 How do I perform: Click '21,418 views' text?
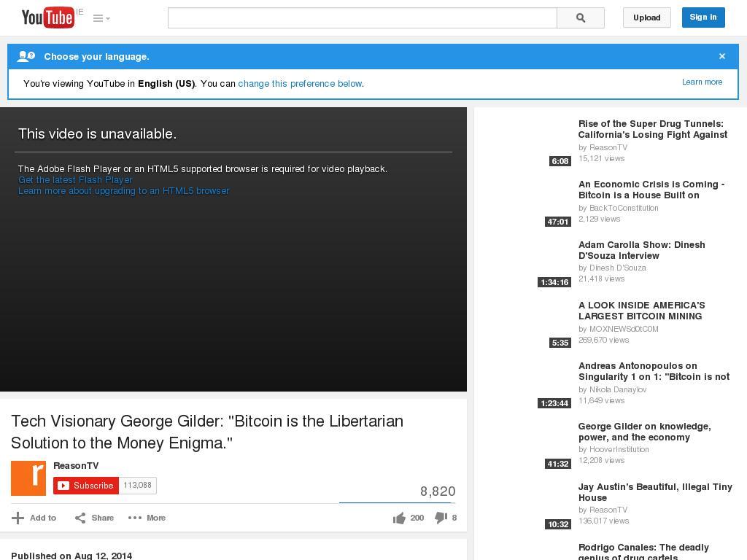tap(601, 279)
